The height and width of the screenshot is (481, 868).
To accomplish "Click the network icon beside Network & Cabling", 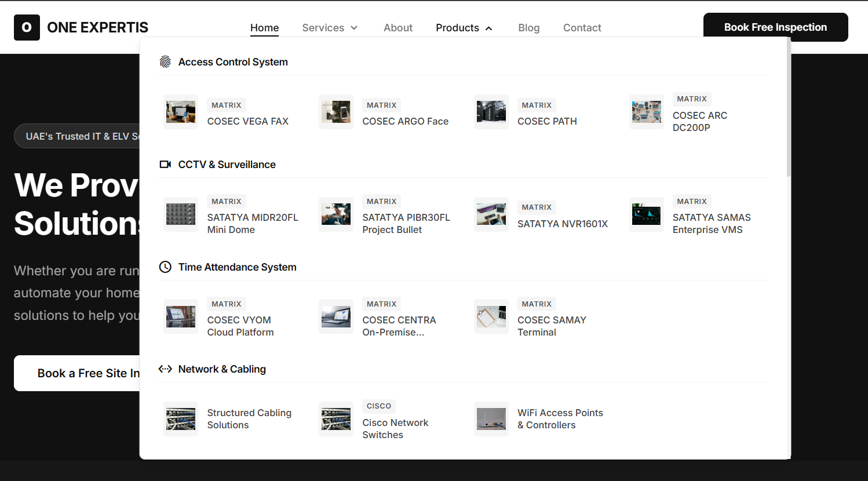I will pos(165,369).
